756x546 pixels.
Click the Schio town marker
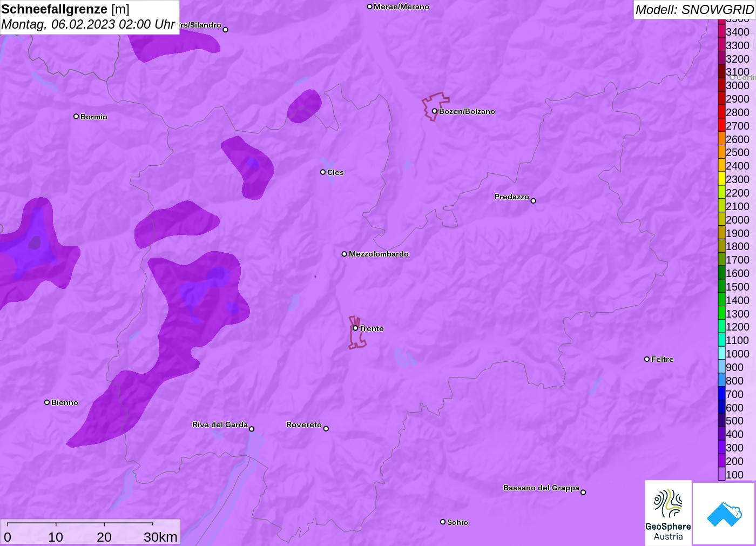(443, 522)
